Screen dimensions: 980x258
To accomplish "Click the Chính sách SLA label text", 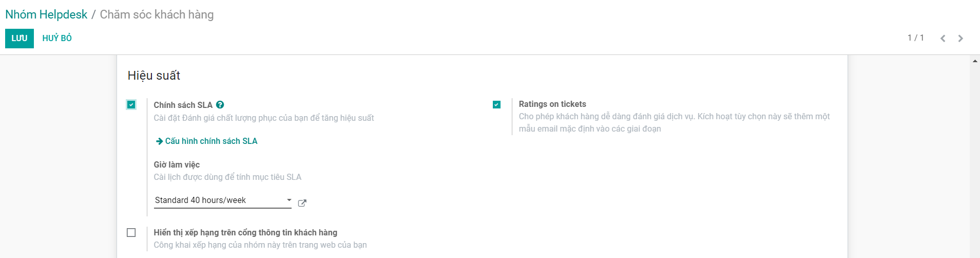I will tap(183, 105).
